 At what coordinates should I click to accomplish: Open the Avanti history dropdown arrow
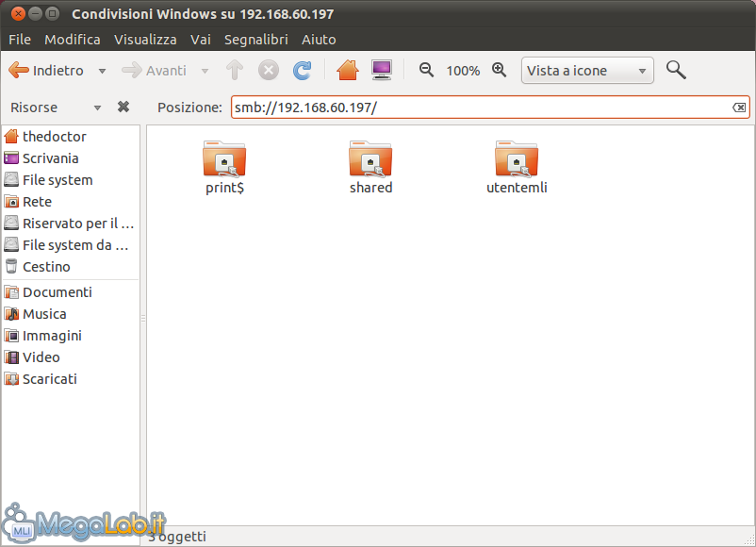click(x=205, y=71)
